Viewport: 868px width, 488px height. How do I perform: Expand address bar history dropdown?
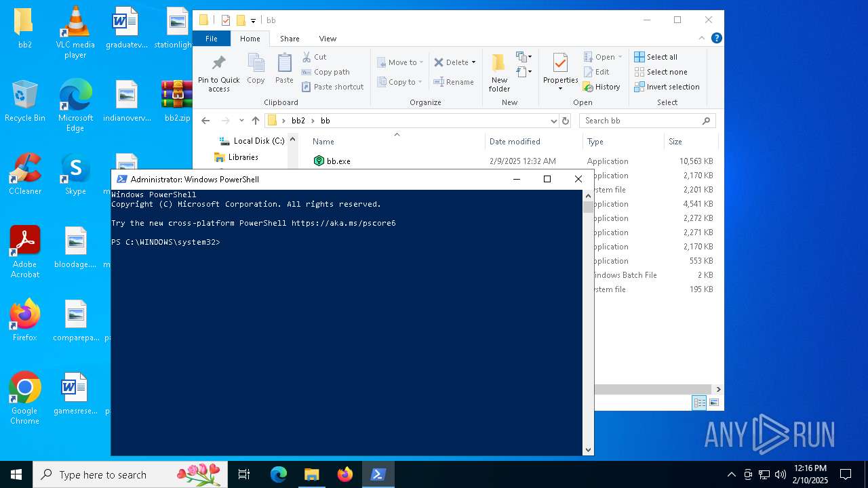click(x=554, y=121)
